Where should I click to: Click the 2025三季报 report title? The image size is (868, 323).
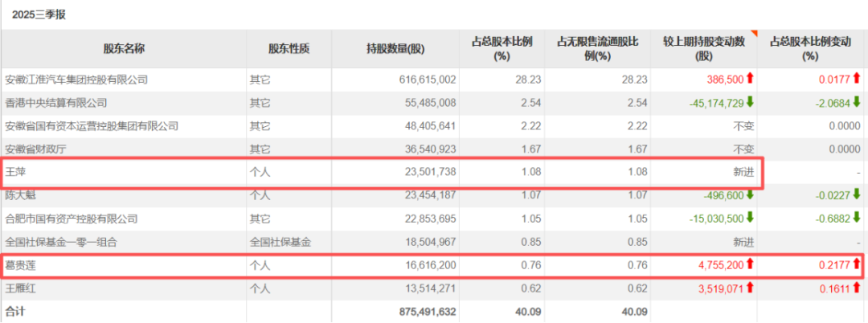(39, 15)
